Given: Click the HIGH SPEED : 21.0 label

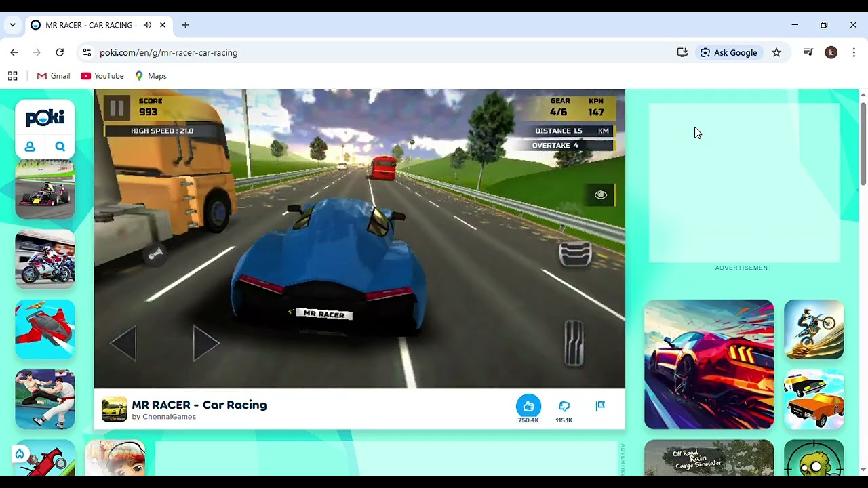Looking at the screenshot, I should [x=162, y=131].
